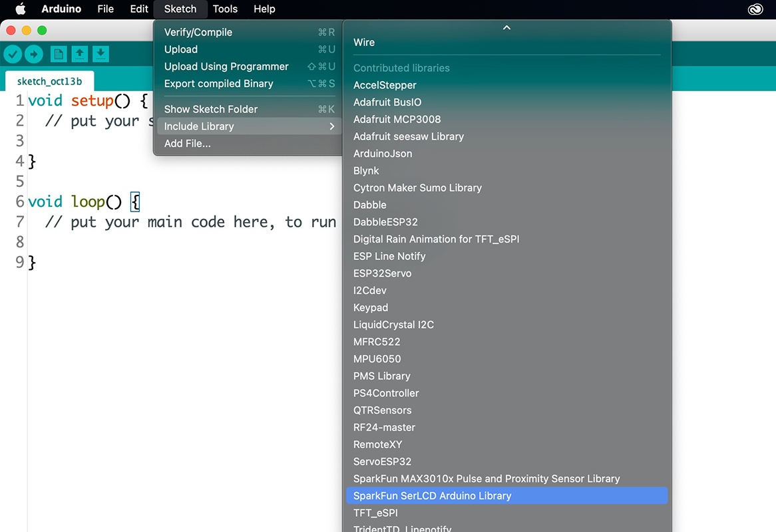Close the open Sketch menu
776x532 pixels.
pos(180,9)
